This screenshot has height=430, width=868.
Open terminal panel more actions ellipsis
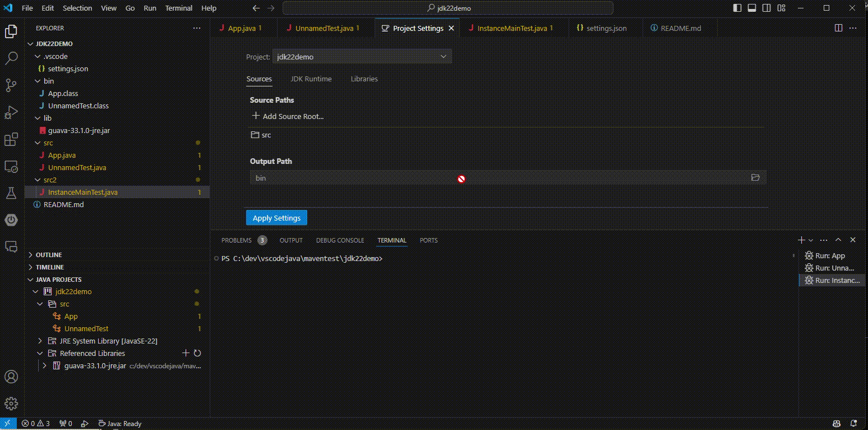823,240
